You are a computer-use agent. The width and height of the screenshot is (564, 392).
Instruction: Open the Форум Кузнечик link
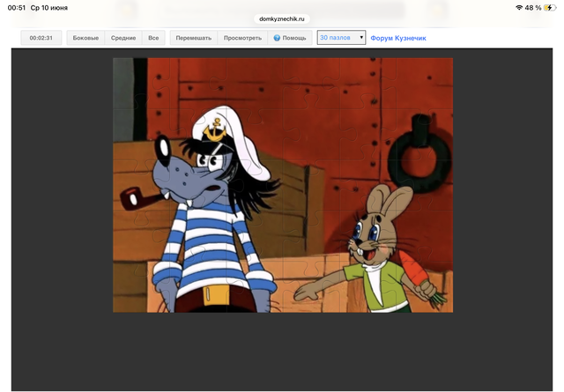(x=398, y=38)
